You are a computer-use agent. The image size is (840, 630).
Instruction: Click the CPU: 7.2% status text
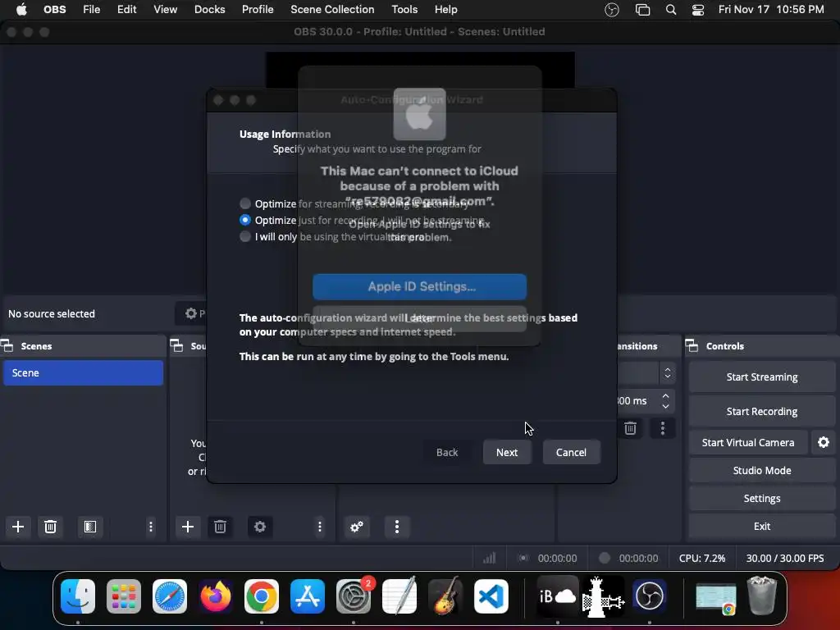click(x=702, y=558)
